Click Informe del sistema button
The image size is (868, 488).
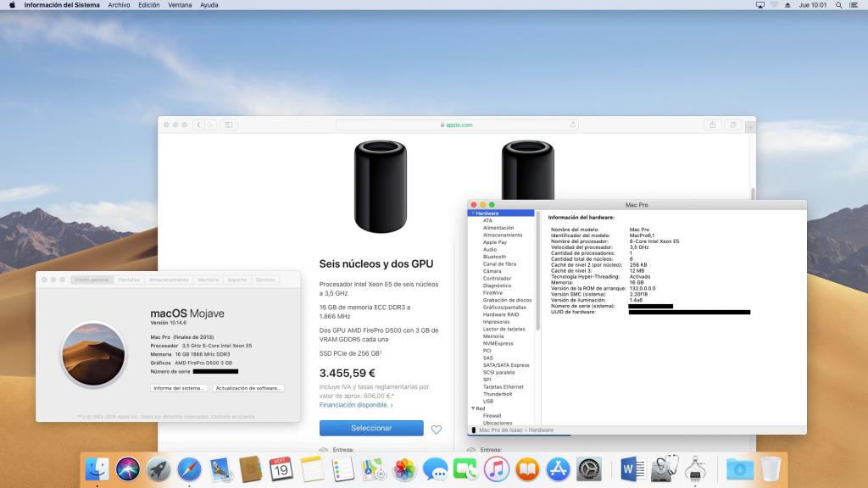(x=179, y=388)
